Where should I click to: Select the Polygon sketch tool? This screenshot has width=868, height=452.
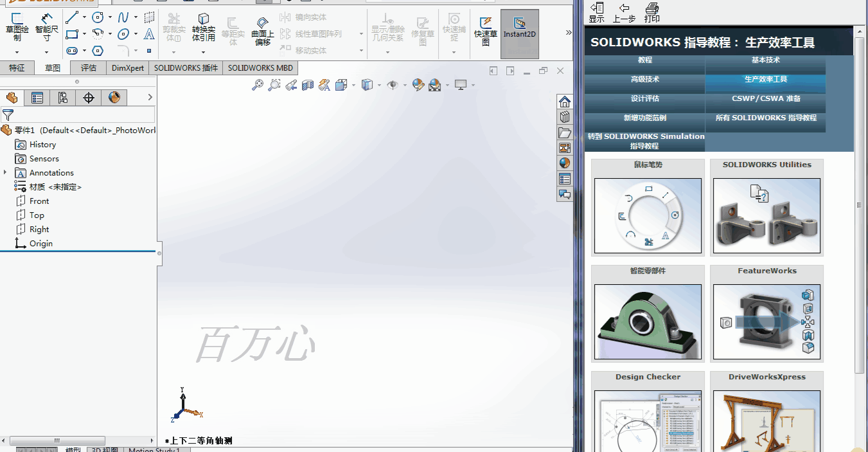coord(98,51)
